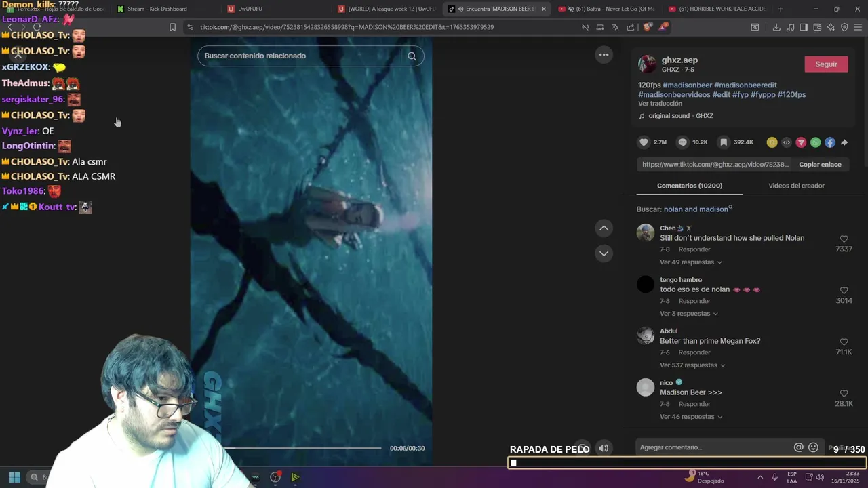Bookmark this page in the address bar
868x488 pixels.
tap(172, 27)
